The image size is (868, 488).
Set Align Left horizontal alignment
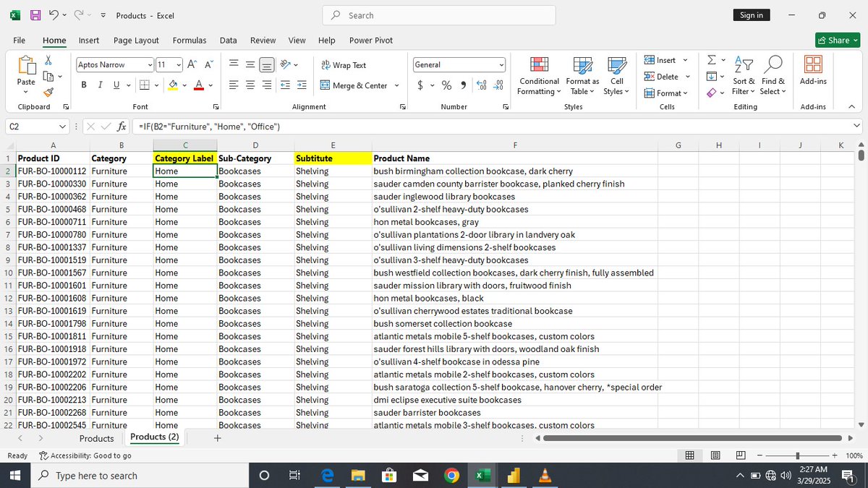pyautogui.click(x=234, y=85)
